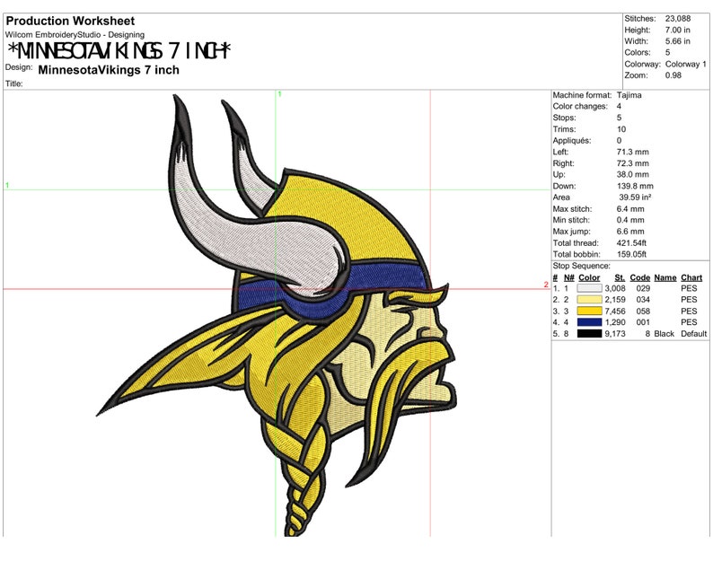Click the stitch count '1,290' in row 4
The width and height of the screenshot is (713, 588).
coord(615,322)
